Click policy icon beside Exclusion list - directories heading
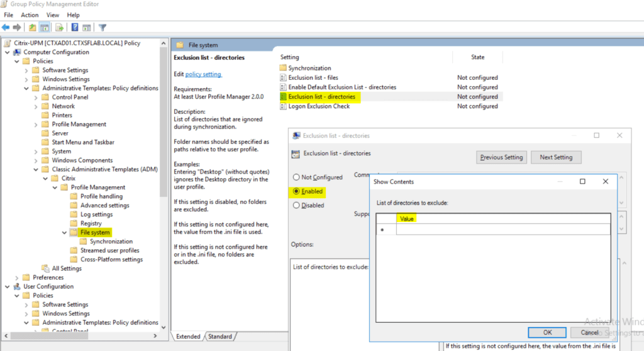The image size is (644, 351). pos(296,154)
